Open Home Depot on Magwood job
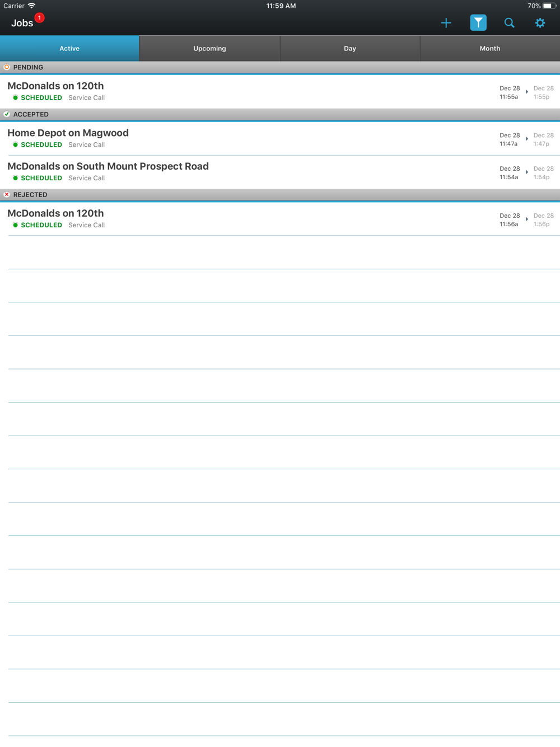 [x=280, y=138]
